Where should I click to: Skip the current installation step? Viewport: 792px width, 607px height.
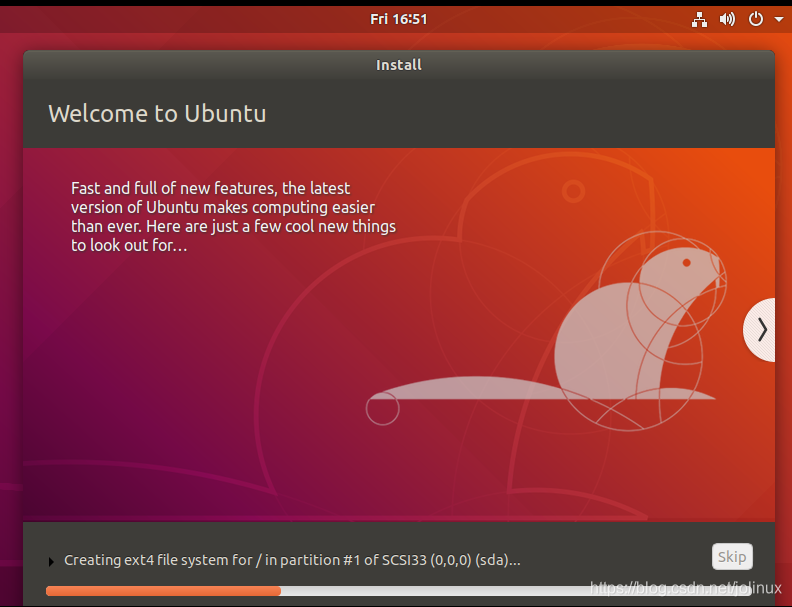tap(732, 557)
